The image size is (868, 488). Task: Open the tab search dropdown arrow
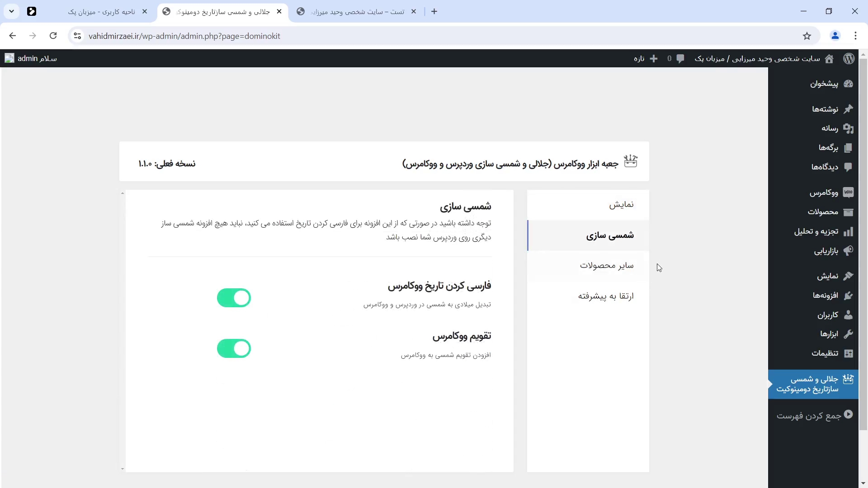click(11, 11)
